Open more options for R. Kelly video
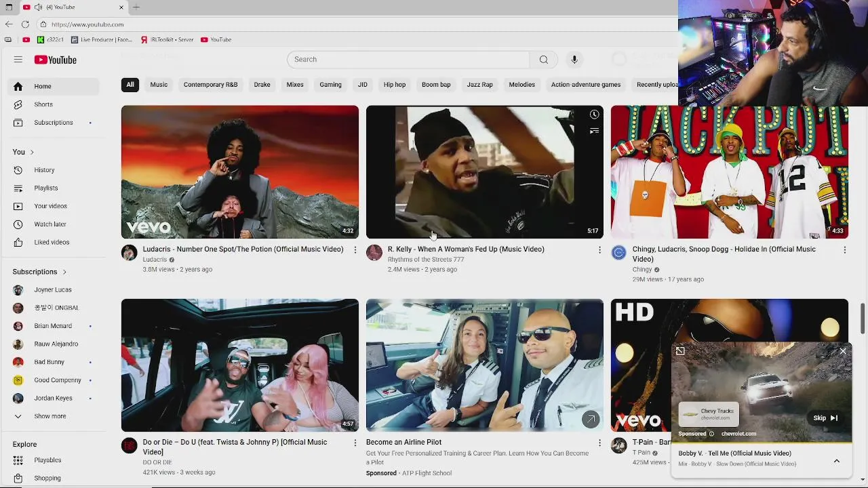Screen dimensions: 868x488 click(599, 250)
